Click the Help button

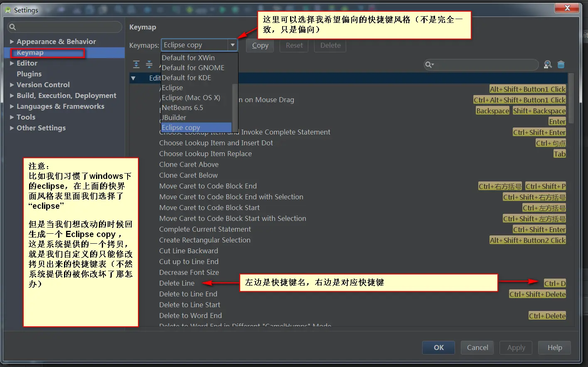(x=555, y=347)
